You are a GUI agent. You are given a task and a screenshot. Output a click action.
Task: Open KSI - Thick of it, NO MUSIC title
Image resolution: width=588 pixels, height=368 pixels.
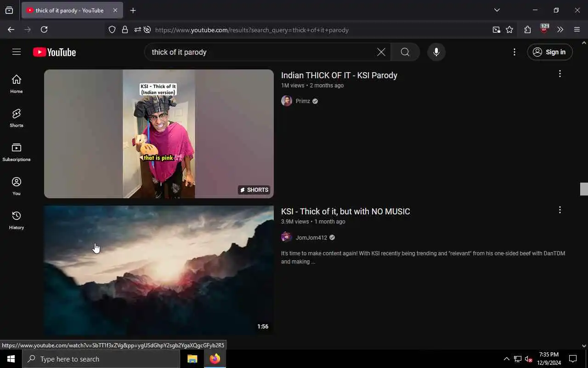345,212
